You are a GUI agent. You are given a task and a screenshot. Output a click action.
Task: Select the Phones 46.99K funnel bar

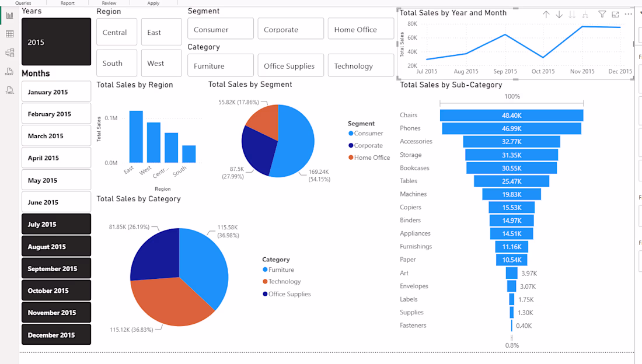511,128
